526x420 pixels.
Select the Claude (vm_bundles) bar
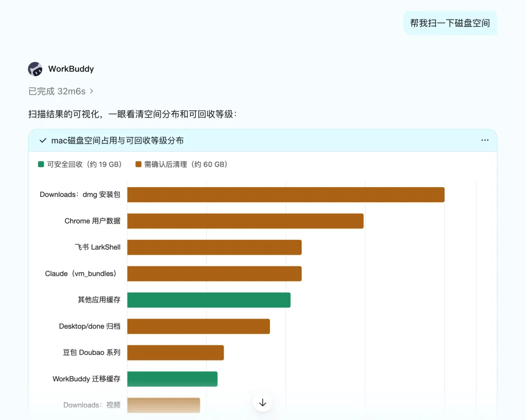(214, 274)
